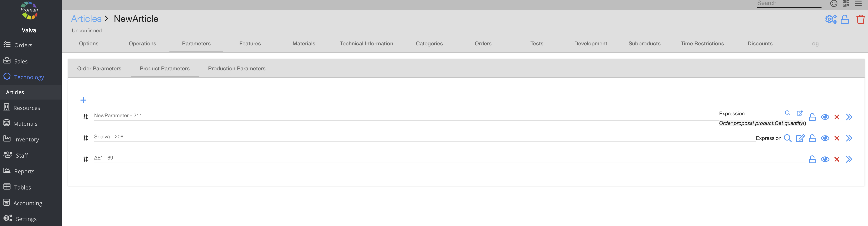Click the magnifier icon in the Spalva row

point(788,138)
